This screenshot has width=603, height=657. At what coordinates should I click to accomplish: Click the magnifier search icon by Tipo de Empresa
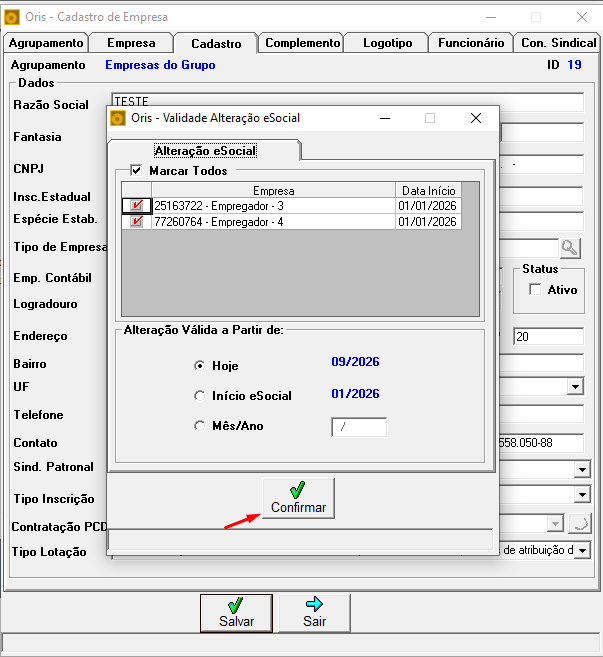[569, 248]
